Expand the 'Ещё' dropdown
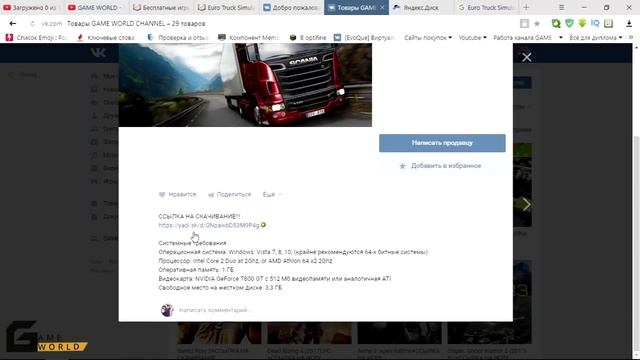Image resolution: width=640 pixels, height=360 pixels. pyautogui.click(x=272, y=195)
